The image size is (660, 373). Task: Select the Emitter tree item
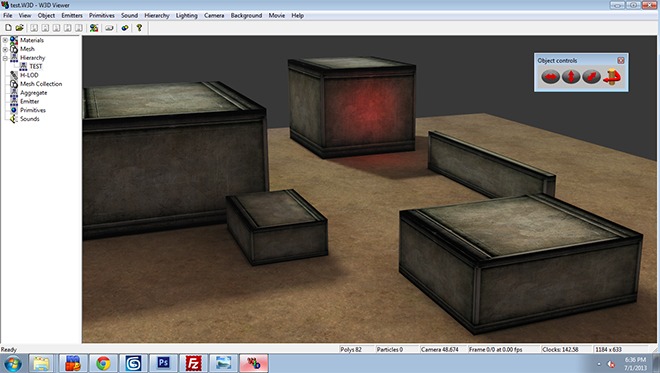(x=29, y=101)
